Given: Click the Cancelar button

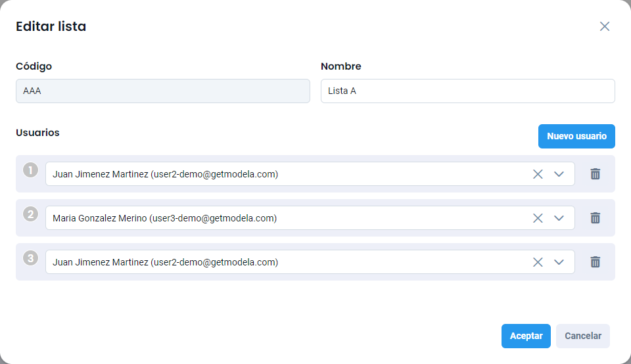Looking at the screenshot, I should [583, 336].
